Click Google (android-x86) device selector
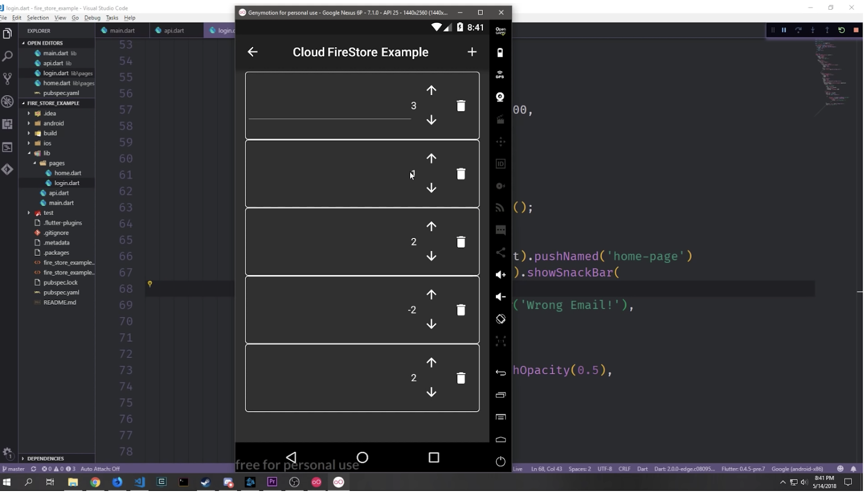868x492 pixels. tap(797, 469)
